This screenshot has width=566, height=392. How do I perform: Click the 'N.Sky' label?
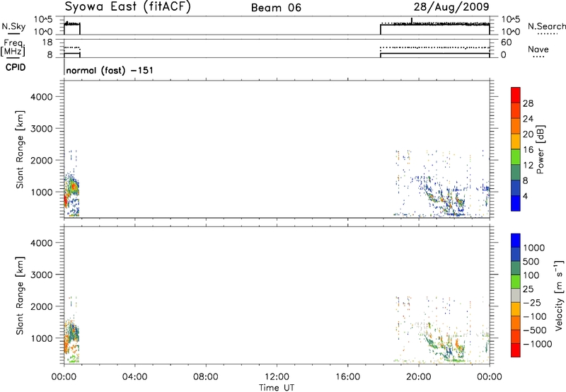(13, 26)
